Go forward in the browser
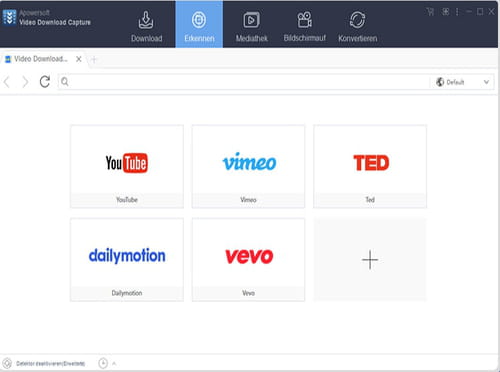 pos(25,82)
